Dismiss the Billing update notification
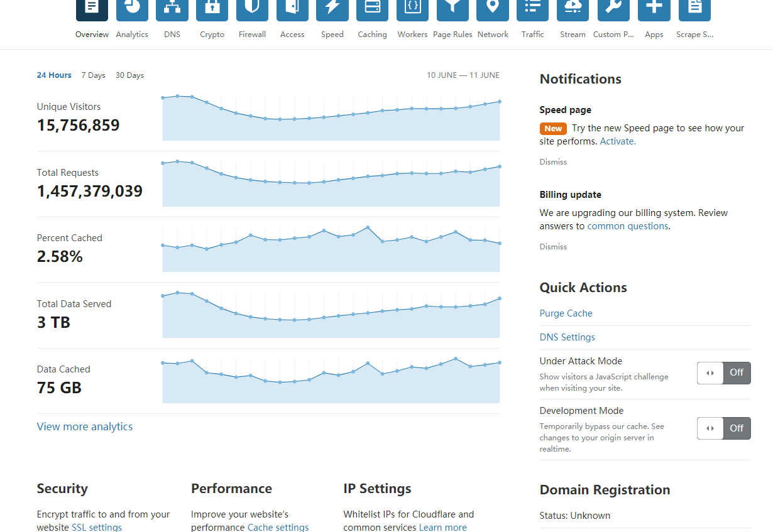The width and height of the screenshot is (773, 532). [x=553, y=247]
